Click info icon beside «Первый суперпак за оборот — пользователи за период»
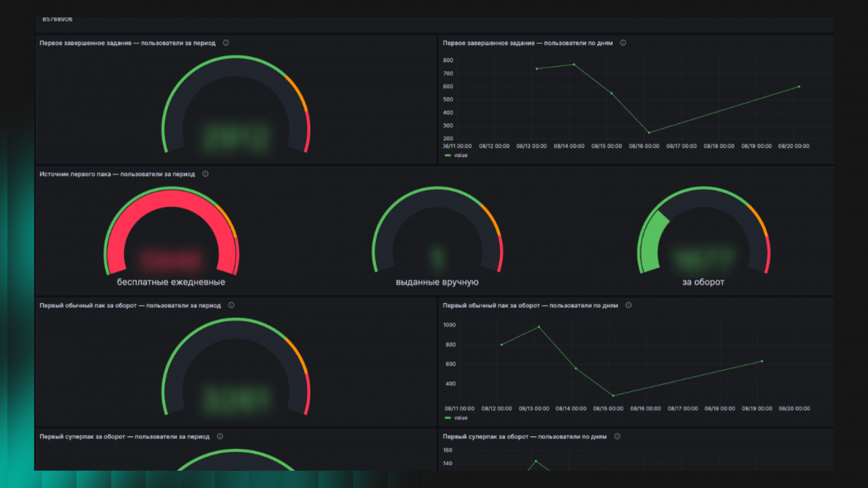868x488 pixels. coord(220,437)
